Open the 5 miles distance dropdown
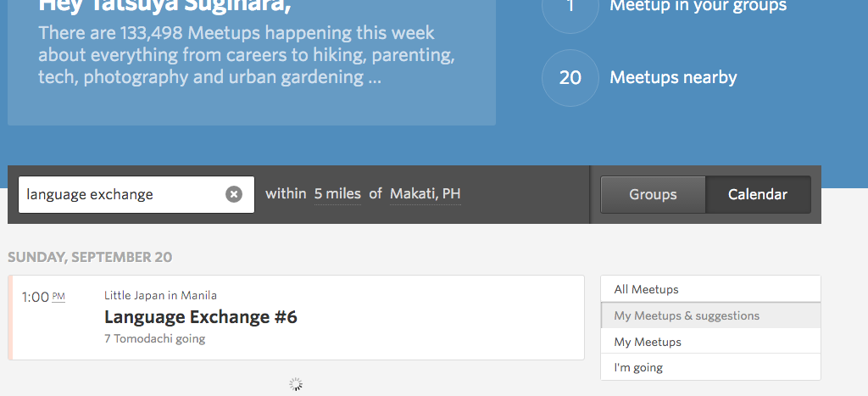Screen dimensions: 868x396 click(x=337, y=194)
